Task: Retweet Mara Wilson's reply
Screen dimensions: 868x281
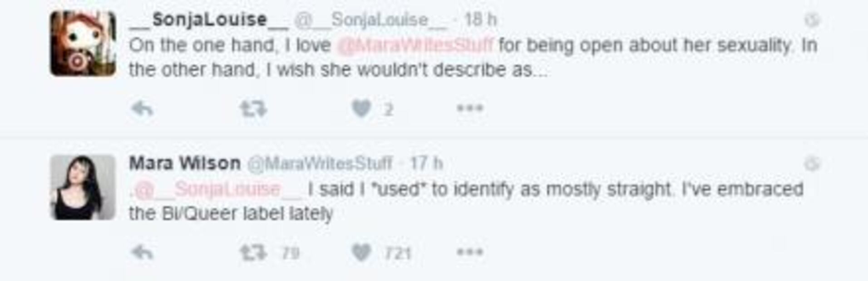Action: 253,252
